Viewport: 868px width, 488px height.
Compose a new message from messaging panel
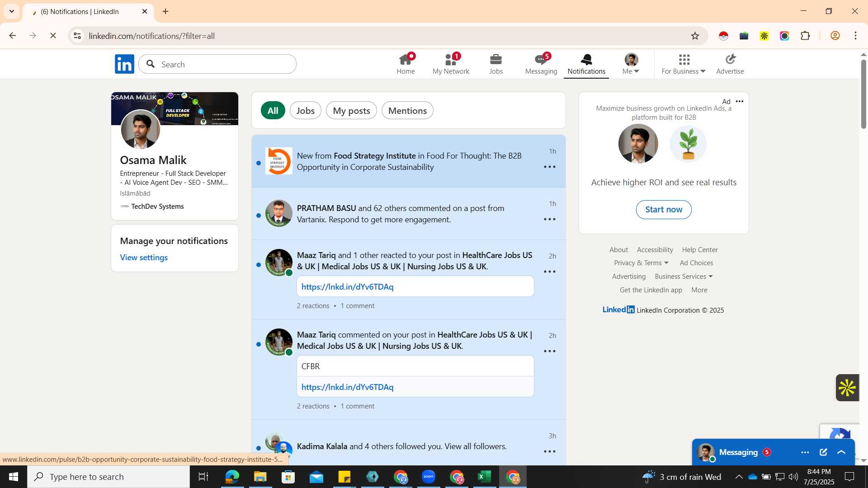tap(823, 452)
